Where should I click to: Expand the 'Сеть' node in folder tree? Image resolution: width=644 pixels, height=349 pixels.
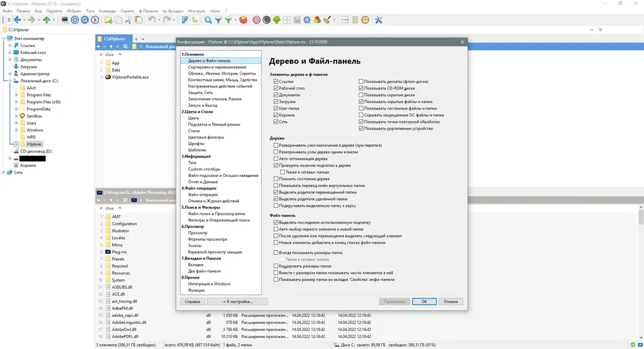pos(4,172)
